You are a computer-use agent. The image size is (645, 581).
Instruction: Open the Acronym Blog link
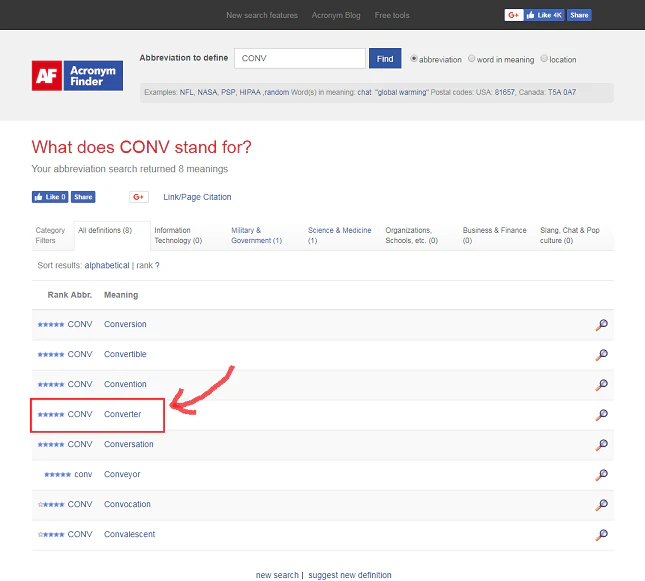click(336, 15)
